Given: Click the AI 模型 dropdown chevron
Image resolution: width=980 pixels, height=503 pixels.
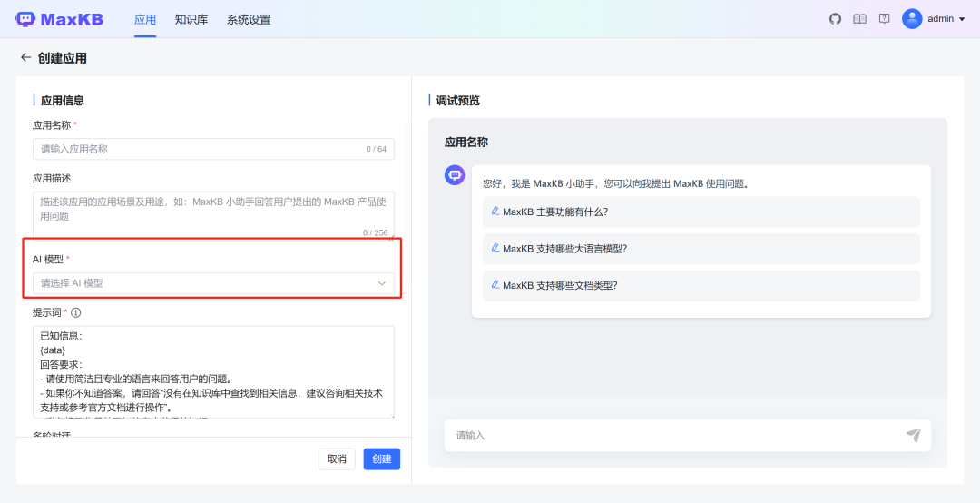Looking at the screenshot, I should [x=382, y=283].
